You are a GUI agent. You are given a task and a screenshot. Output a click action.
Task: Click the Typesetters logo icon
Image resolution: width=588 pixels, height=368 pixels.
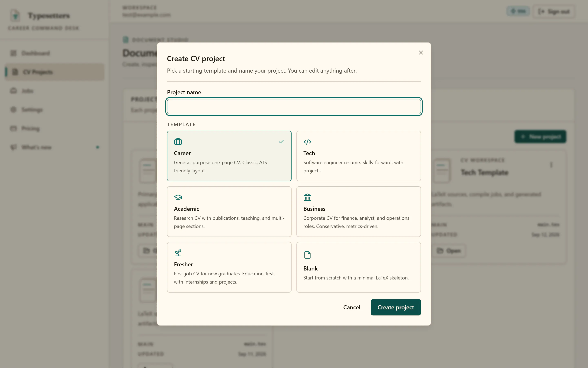[15, 16]
